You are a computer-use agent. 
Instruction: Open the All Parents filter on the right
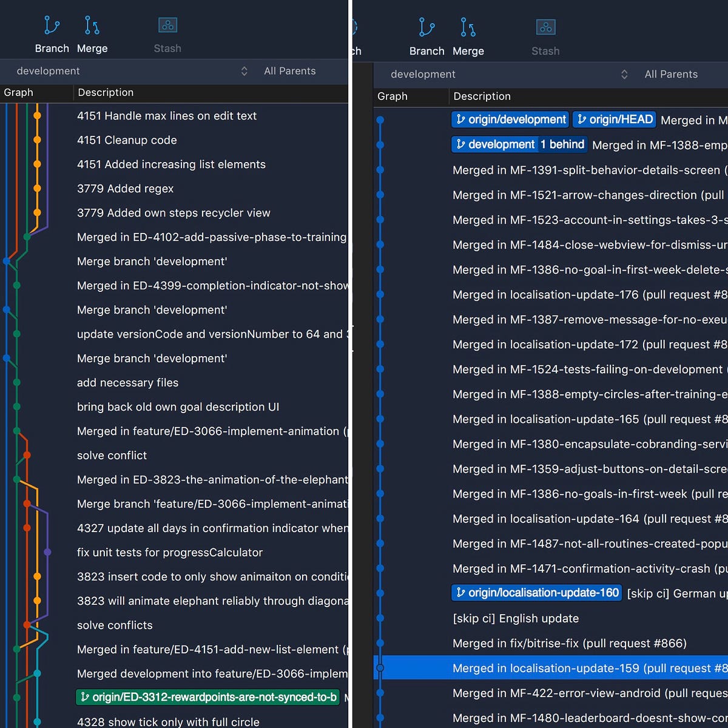(672, 74)
